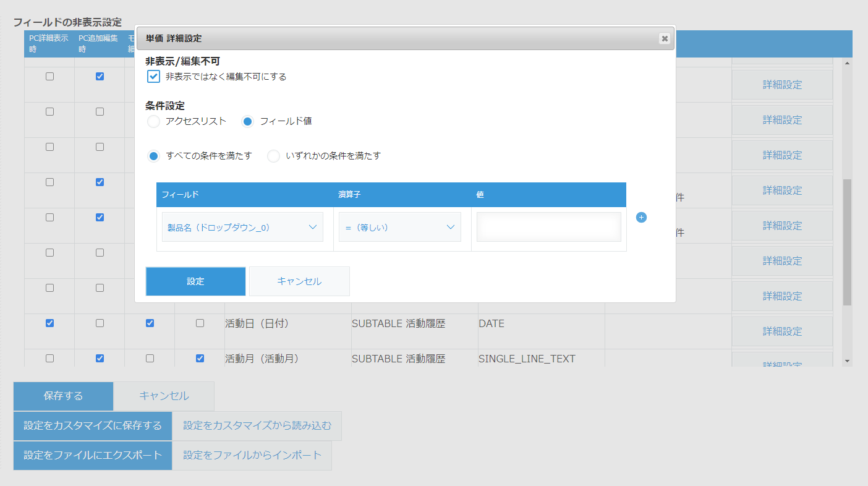Choose いずれかの条件を満たす option

[273, 156]
